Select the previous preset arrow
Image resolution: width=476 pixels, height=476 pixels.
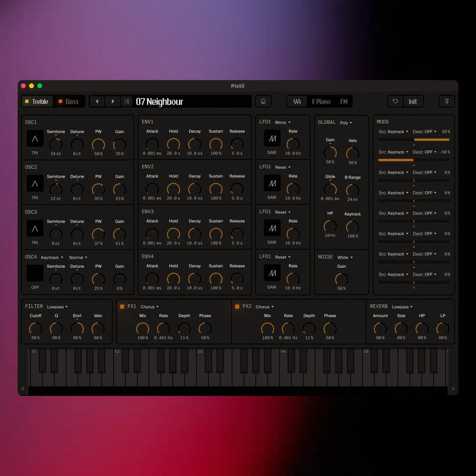97,101
